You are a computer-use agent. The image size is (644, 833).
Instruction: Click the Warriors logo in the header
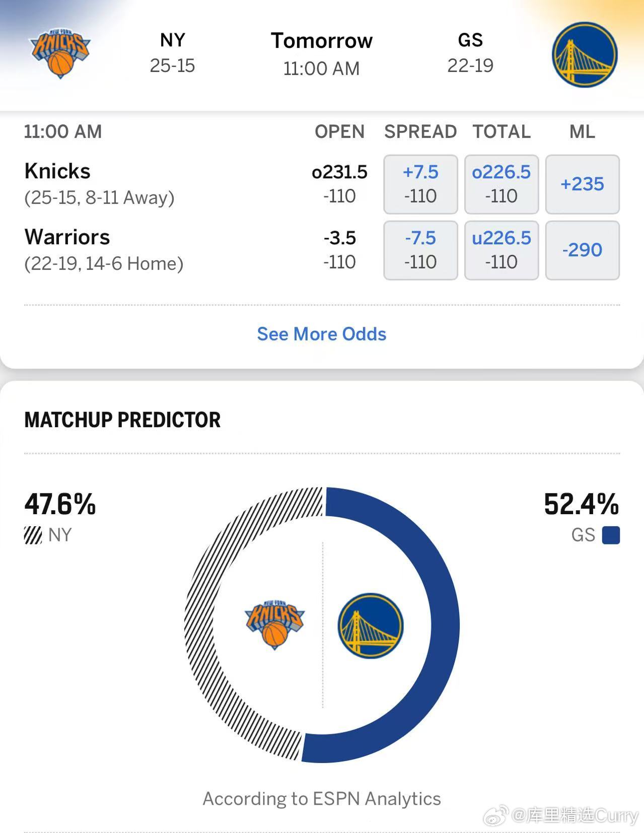pos(585,54)
